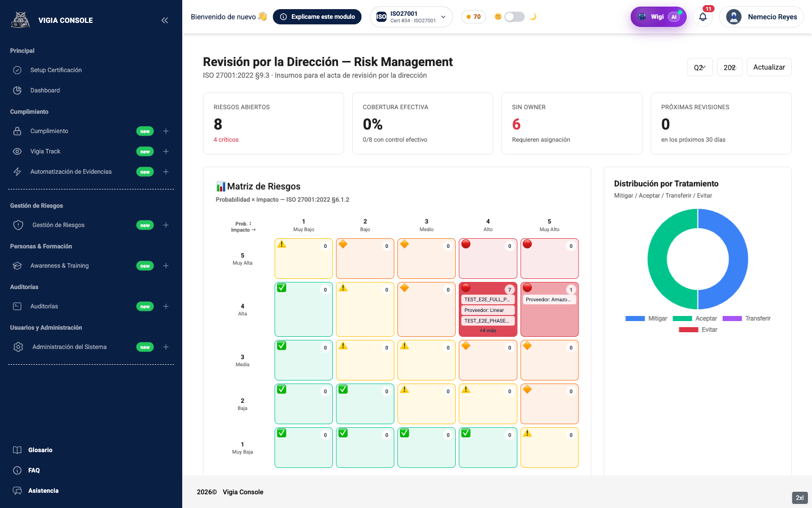Toggle the light/dark mode switch

pos(515,17)
